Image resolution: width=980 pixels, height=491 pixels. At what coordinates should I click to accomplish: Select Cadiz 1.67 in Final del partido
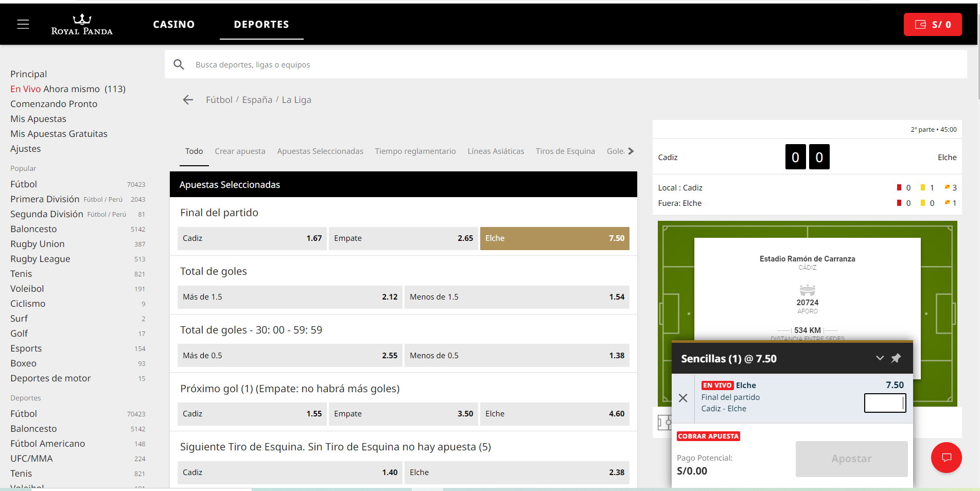tap(252, 238)
